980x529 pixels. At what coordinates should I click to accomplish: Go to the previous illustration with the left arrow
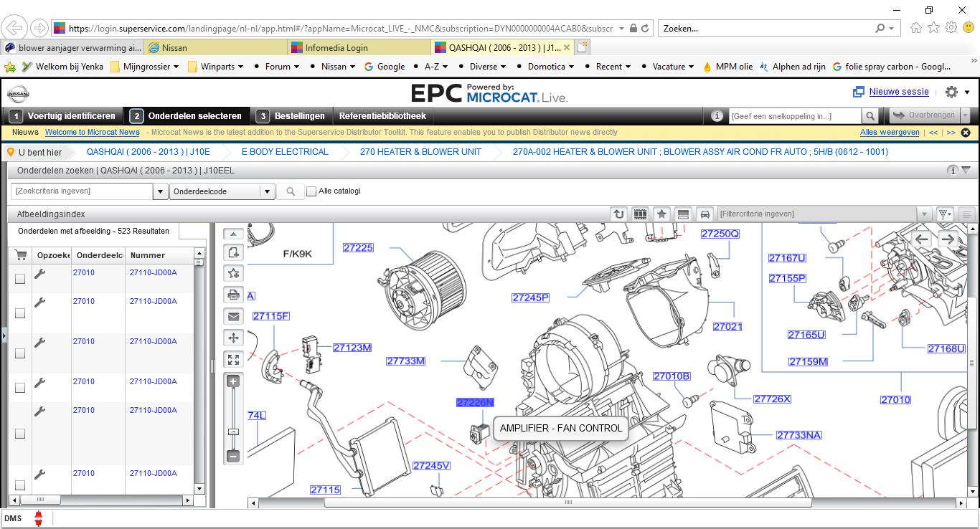pyautogui.click(x=922, y=239)
